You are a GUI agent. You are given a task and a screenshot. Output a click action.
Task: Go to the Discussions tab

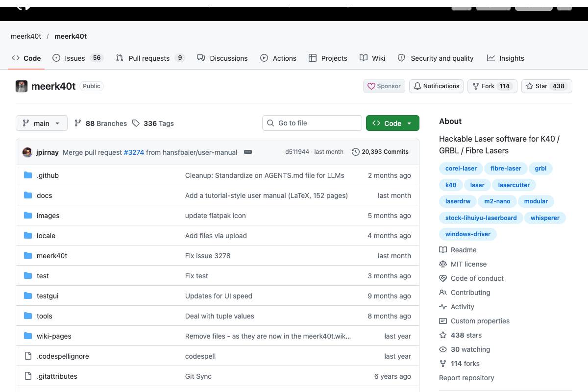tap(222, 58)
